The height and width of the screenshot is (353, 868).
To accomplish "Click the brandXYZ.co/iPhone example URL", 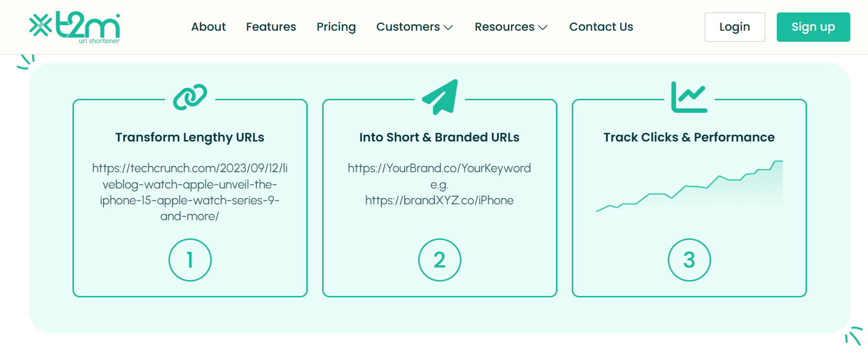I will (x=439, y=200).
